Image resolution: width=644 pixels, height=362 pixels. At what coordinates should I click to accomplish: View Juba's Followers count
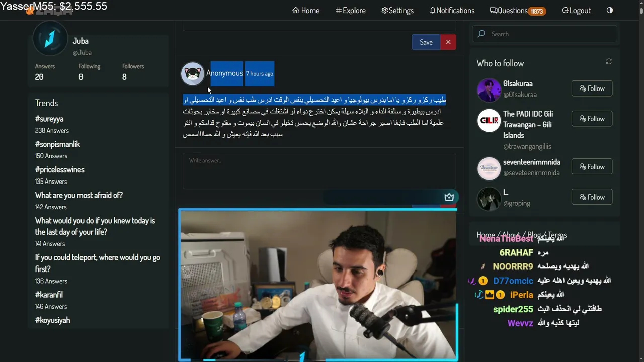click(x=133, y=72)
